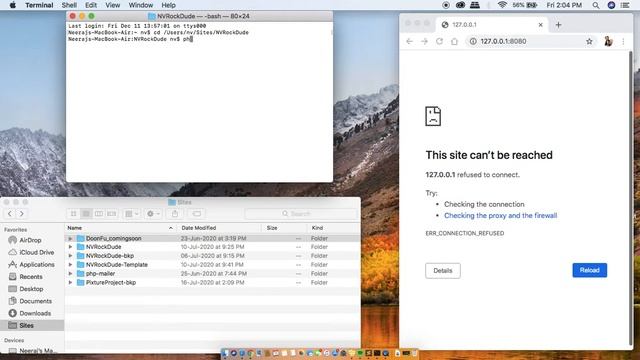Click the address bar showing 127.0.0.1:8080
This screenshot has height=360, width=640.
[531, 41]
